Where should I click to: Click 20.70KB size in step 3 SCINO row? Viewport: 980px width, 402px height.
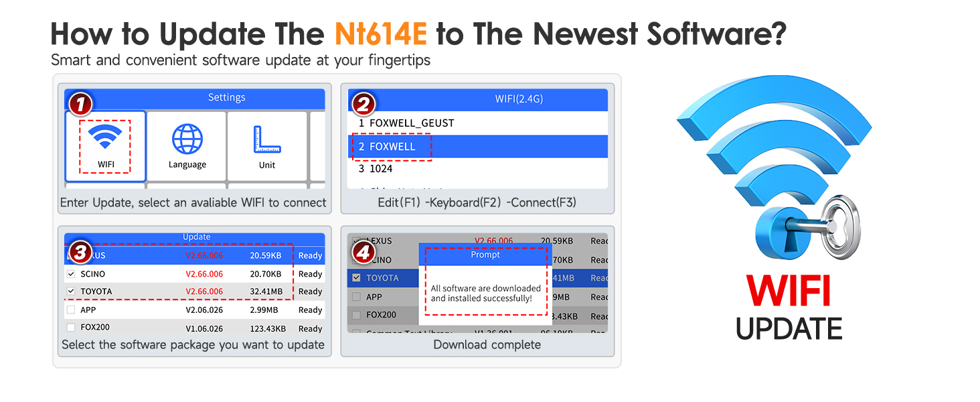pyautogui.click(x=266, y=274)
